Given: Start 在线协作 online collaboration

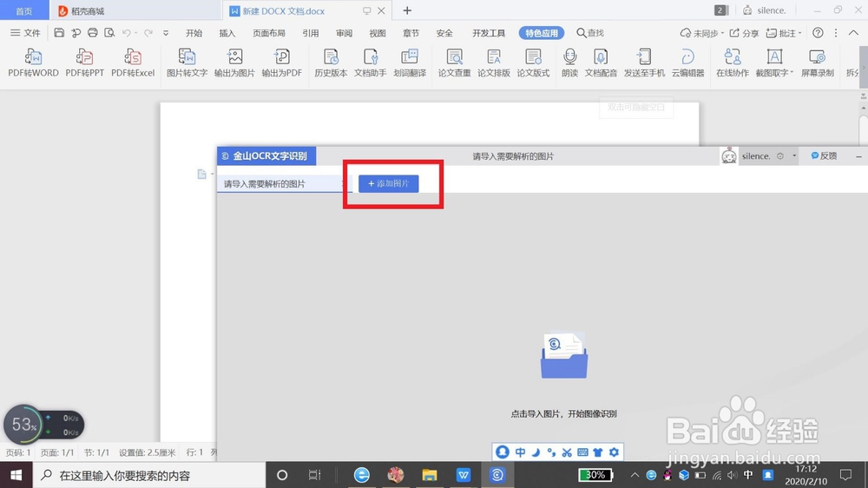Looking at the screenshot, I should (733, 63).
